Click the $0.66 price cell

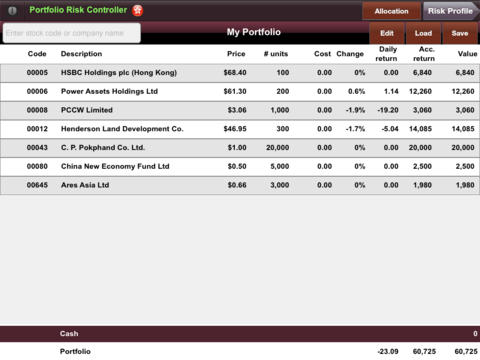[237, 185]
